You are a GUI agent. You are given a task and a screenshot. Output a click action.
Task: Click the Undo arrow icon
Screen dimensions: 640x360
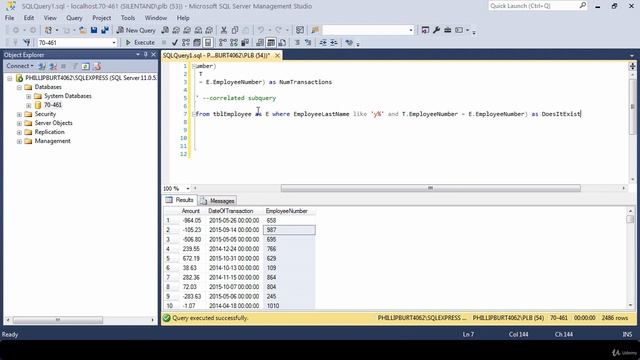[x=260, y=30]
